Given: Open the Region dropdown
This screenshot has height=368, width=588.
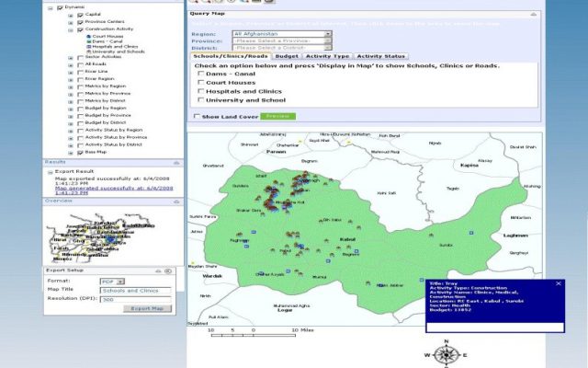Looking at the screenshot, I should (328, 34).
